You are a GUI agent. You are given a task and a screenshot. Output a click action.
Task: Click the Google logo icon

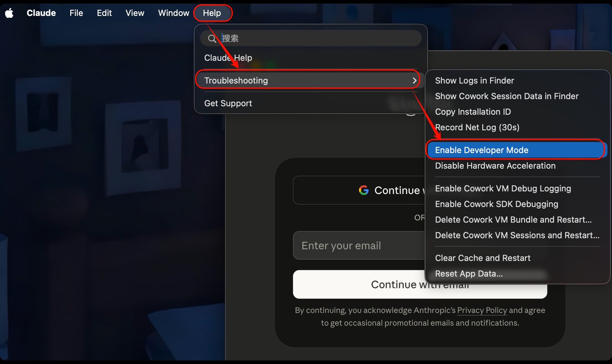coord(364,190)
